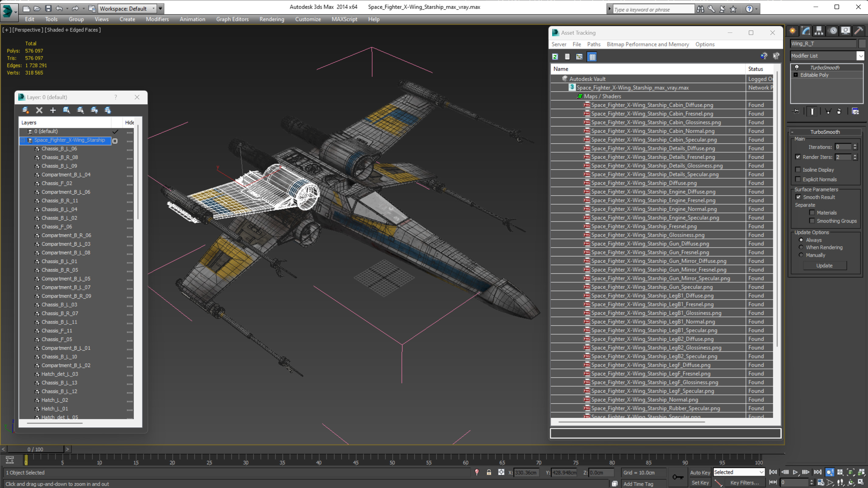Select the Always update option
Image resolution: width=868 pixels, height=488 pixels.
801,240
